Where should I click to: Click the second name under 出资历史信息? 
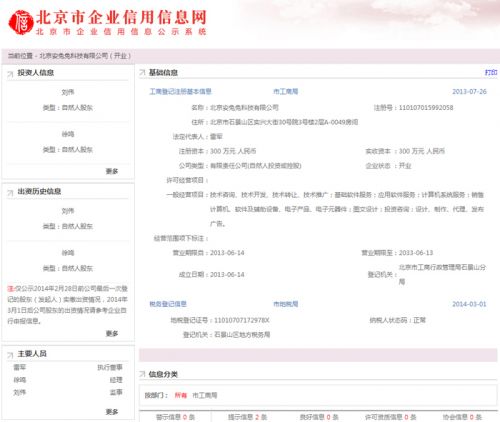(x=68, y=253)
